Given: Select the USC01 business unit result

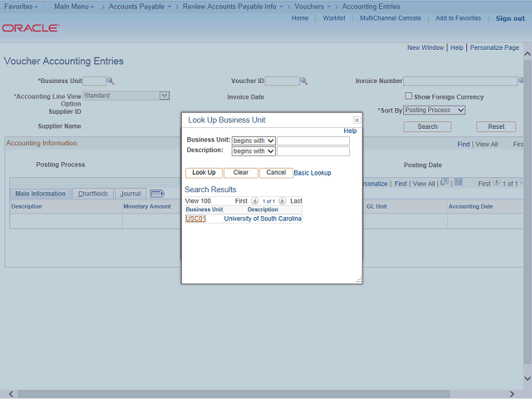Looking at the screenshot, I should click(x=196, y=219).
